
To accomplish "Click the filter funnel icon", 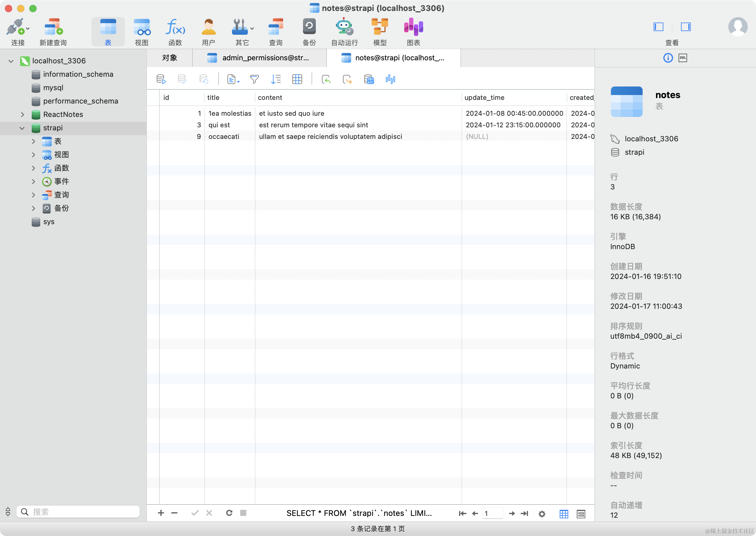I will click(254, 79).
